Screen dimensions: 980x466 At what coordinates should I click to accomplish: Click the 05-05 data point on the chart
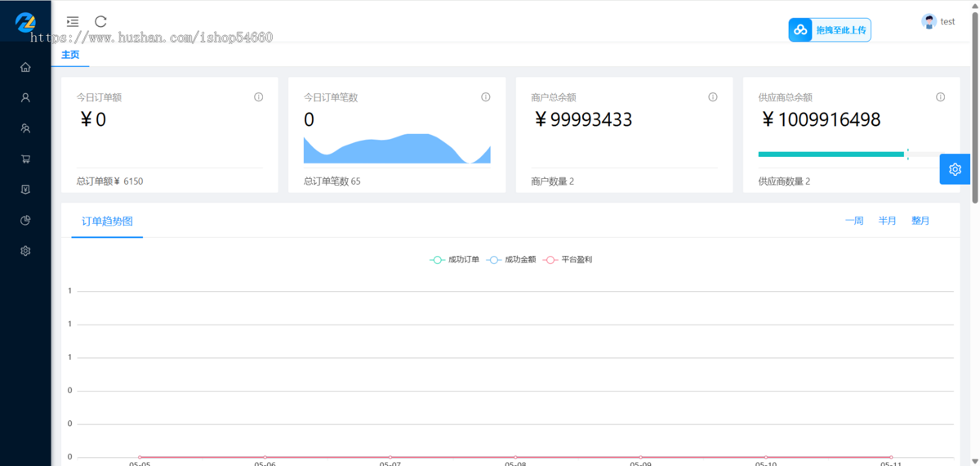tap(140, 457)
